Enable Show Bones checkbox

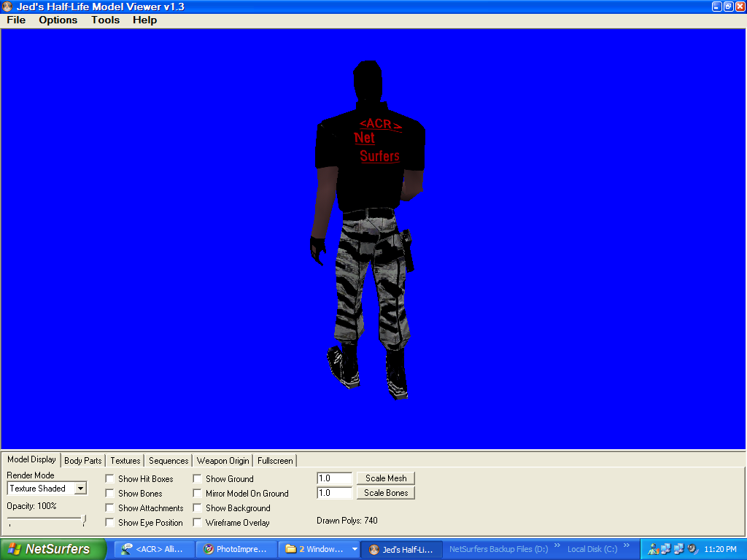tap(109, 494)
